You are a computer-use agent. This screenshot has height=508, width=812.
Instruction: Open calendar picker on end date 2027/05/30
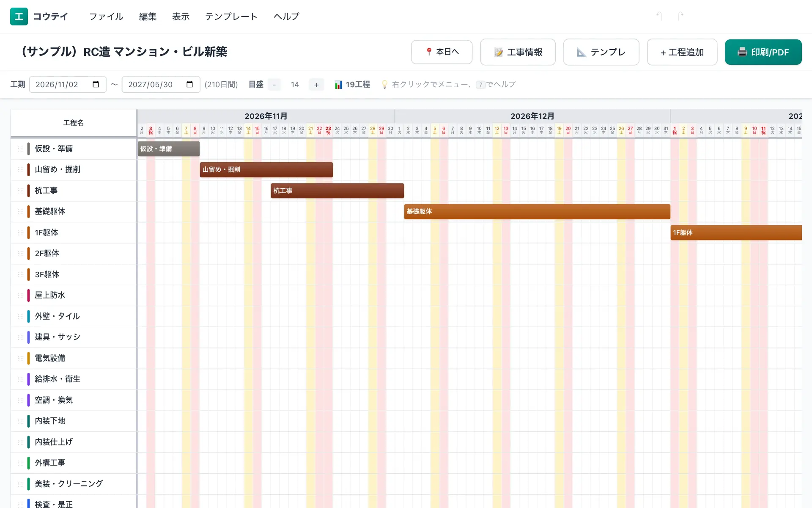[x=189, y=84]
